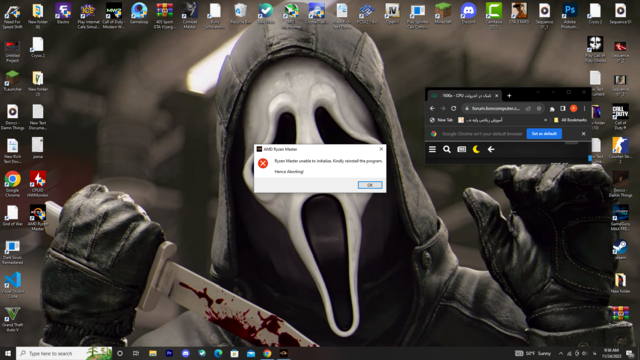Image resolution: width=640 pixels, height=360 pixels.
Task: Open the Recycle Bin on desktop
Action: tap(240, 13)
